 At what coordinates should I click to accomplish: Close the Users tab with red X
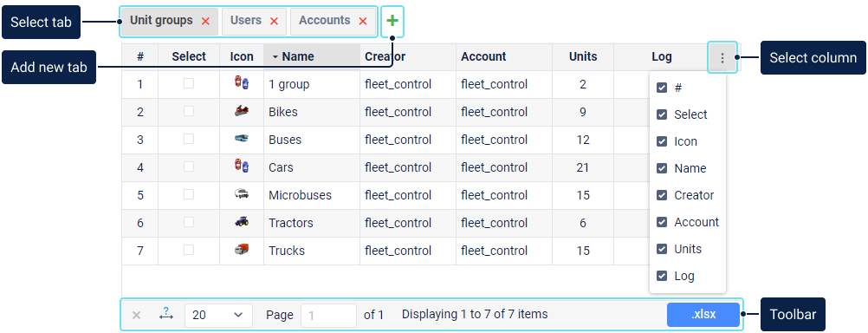274,21
